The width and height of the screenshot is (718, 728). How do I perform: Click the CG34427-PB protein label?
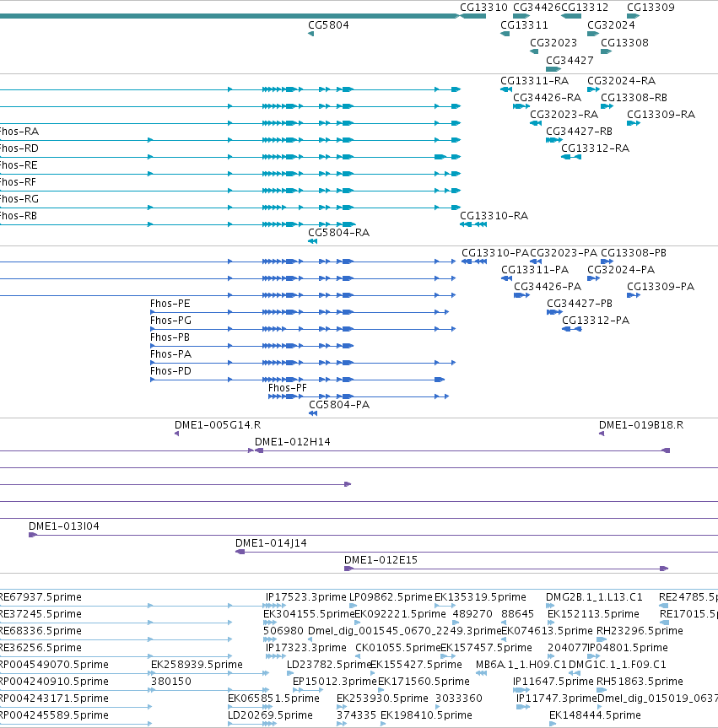580,303
